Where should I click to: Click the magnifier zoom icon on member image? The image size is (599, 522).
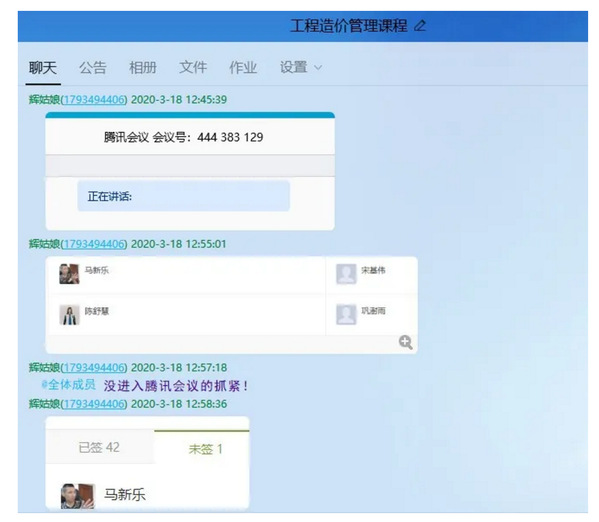pos(405,342)
